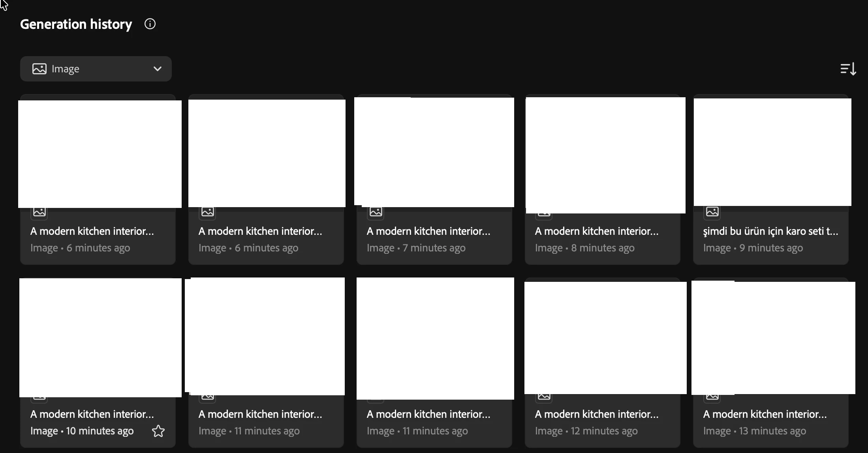The width and height of the screenshot is (868, 453).
Task: Click şimdi bu ürün için karo seti title
Action: coord(770,231)
